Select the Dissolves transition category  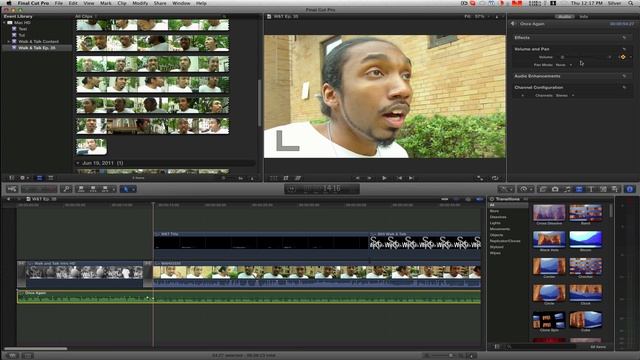[x=498, y=217]
